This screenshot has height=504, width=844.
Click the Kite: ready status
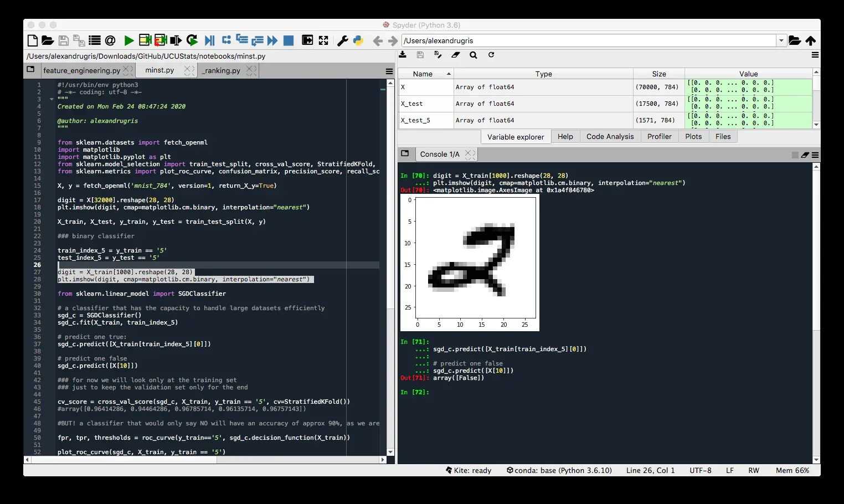click(469, 470)
